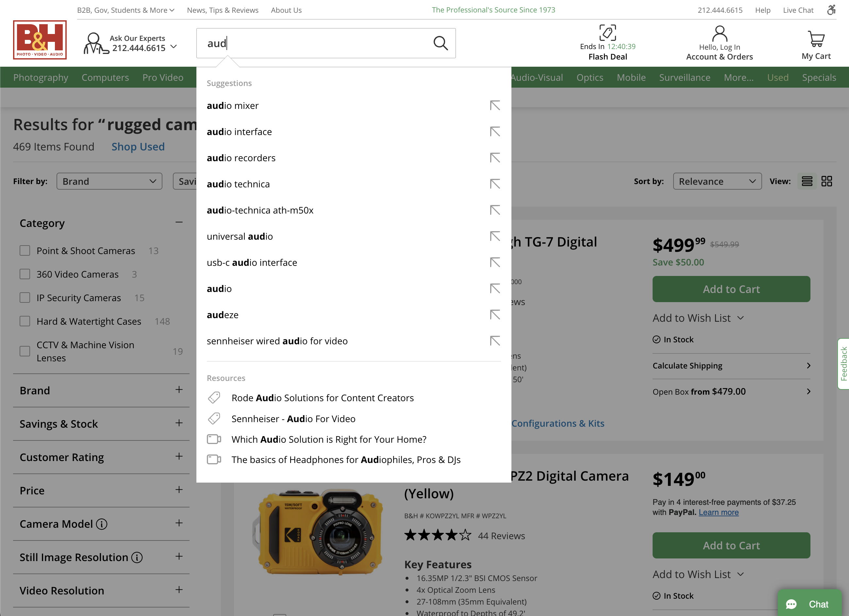Open My Cart via the cart icon
The width and height of the screenshot is (849, 616).
click(x=816, y=39)
